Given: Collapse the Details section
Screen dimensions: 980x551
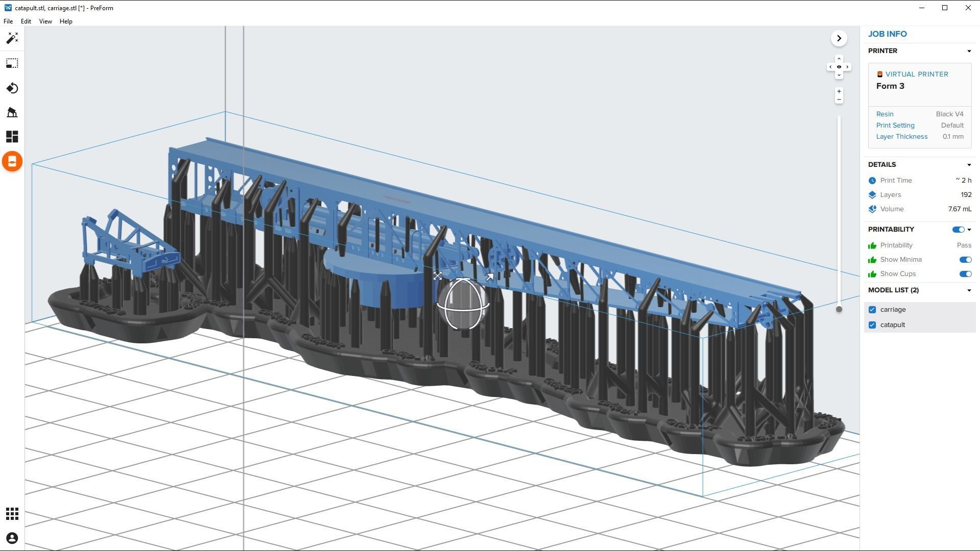Looking at the screenshot, I should (x=969, y=165).
